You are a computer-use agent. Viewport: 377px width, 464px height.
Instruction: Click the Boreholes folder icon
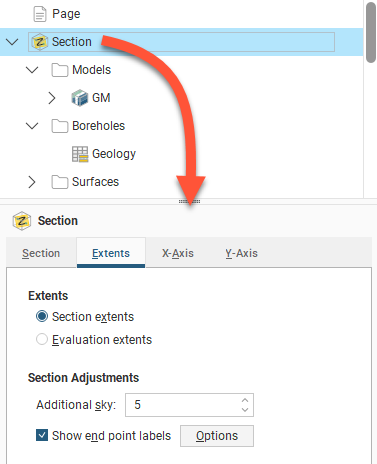[x=60, y=126]
